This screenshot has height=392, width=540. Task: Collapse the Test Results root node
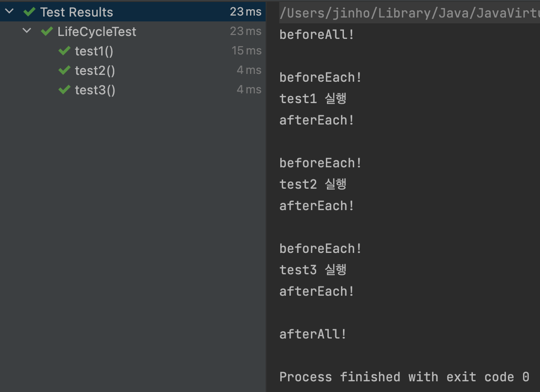point(9,11)
